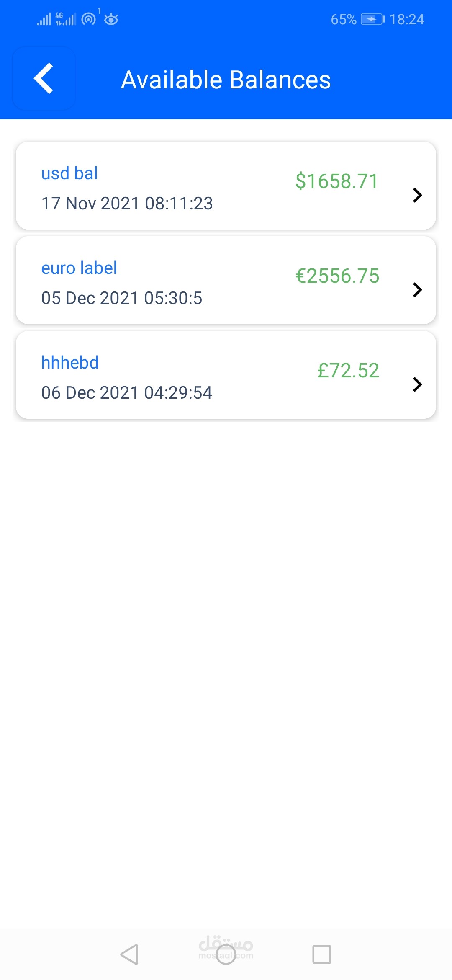
Task: Open the hhhebd balance link
Action: click(x=70, y=363)
